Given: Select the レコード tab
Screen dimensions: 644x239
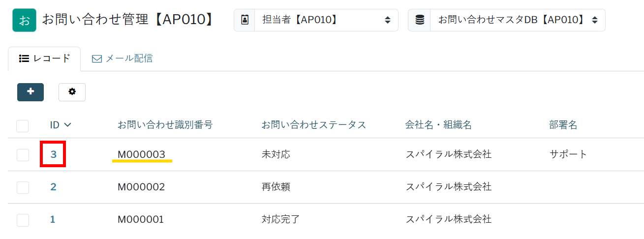Looking at the screenshot, I should [x=44, y=59].
